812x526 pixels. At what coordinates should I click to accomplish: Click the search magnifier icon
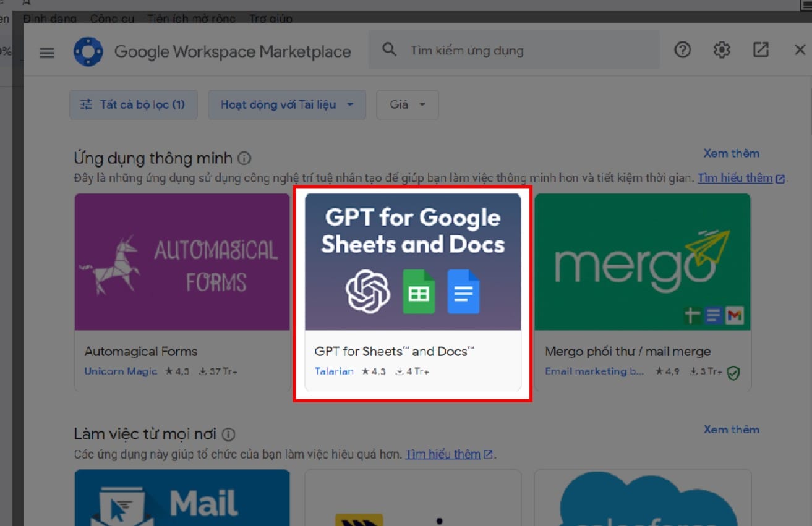point(389,49)
